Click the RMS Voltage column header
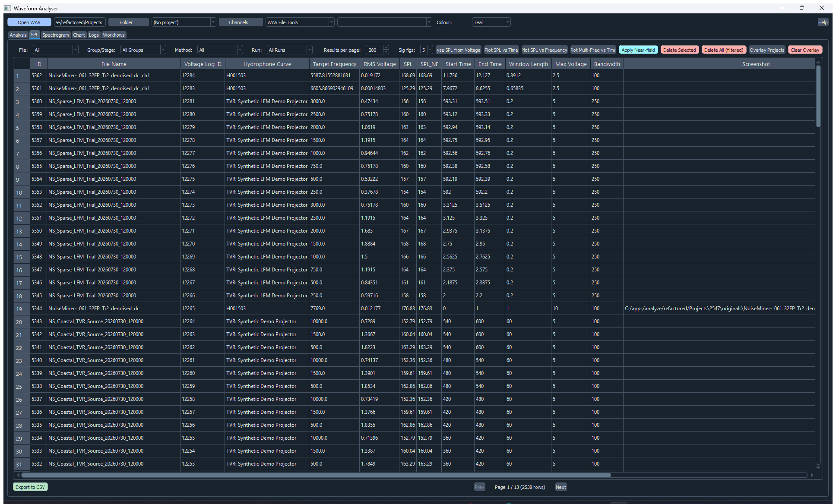This screenshot has width=836, height=504. [379, 64]
